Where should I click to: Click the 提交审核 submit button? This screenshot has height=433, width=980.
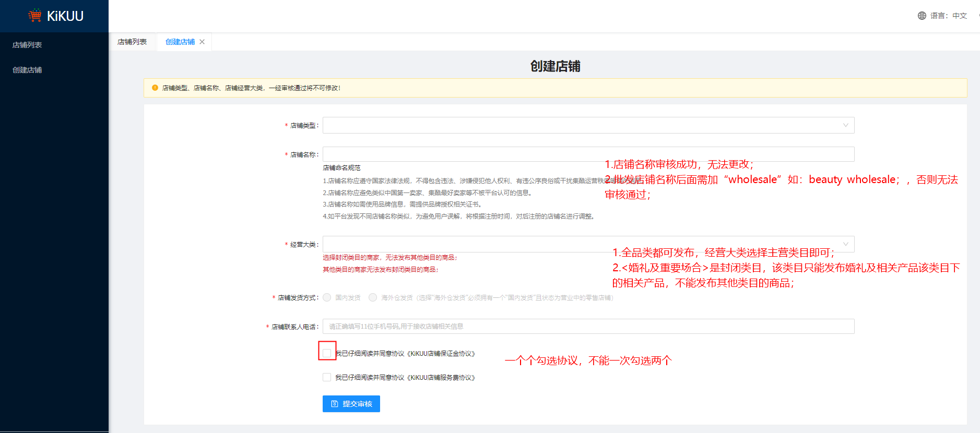[351, 404]
